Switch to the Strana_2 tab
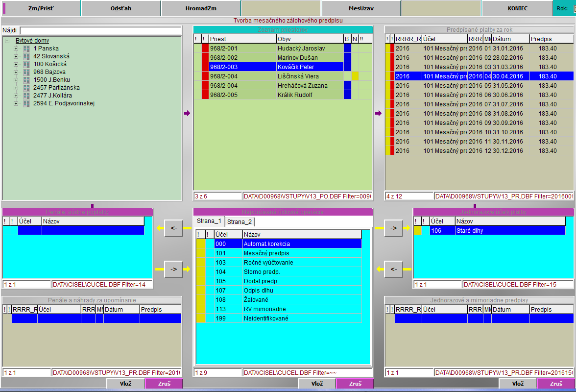 [x=240, y=221]
